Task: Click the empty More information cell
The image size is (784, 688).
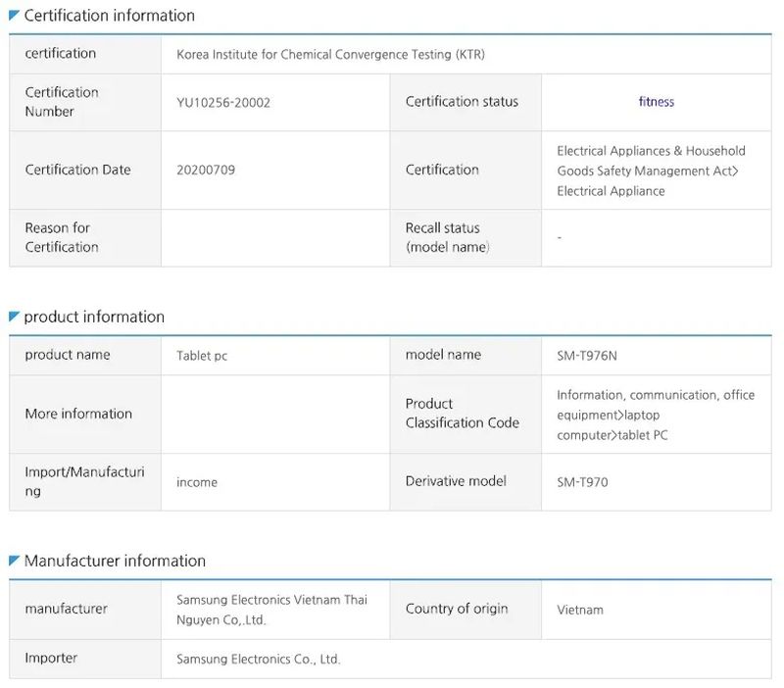Action: coord(274,414)
